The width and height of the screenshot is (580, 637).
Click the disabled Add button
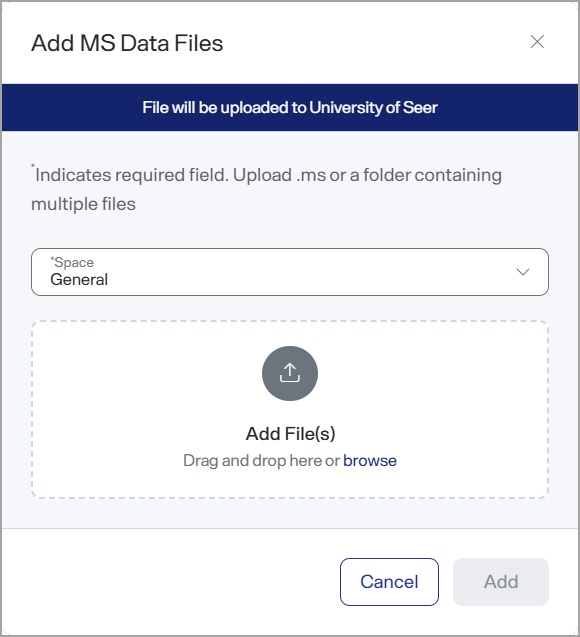(x=501, y=582)
